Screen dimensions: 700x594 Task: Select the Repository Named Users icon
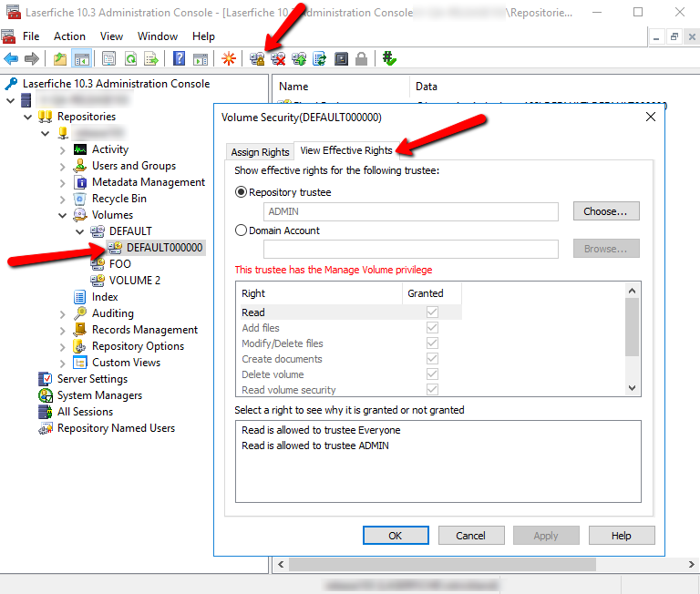pyautogui.click(x=45, y=428)
